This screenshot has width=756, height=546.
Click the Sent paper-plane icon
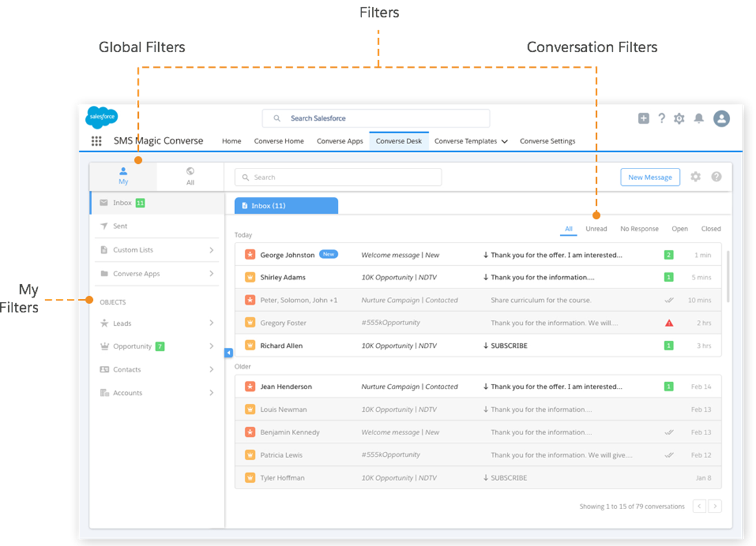[x=104, y=226]
